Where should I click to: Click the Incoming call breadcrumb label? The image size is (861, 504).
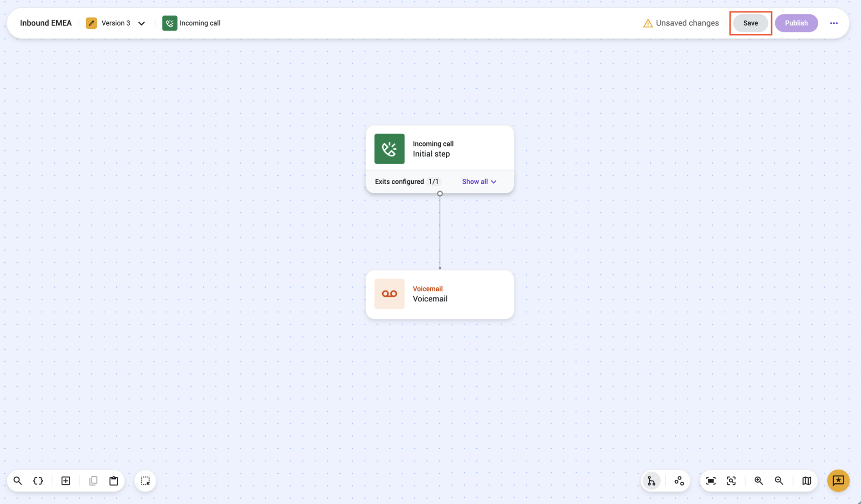tap(200, 23)
